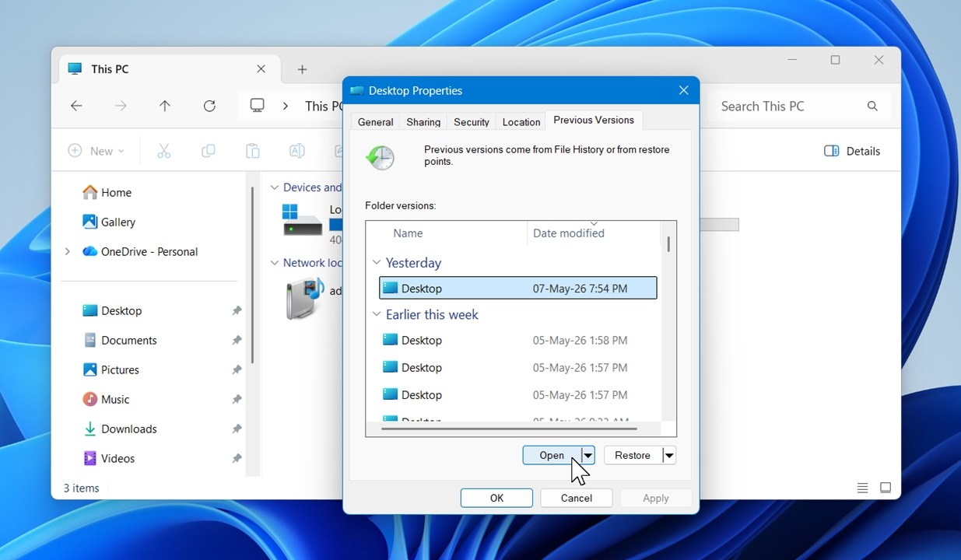Viewport: 961px width, 560px height.
Task: Close the This PC tab
Action: pos(261,68)
